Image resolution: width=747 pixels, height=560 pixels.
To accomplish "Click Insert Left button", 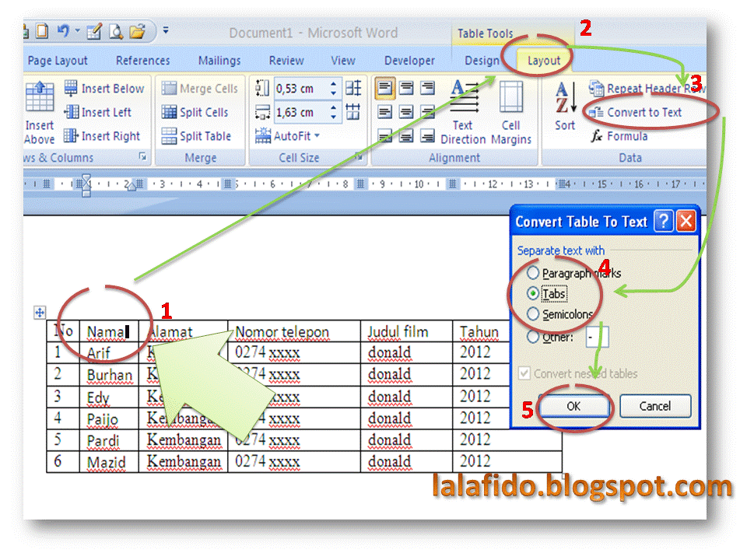I will click(x=98, y=112).
